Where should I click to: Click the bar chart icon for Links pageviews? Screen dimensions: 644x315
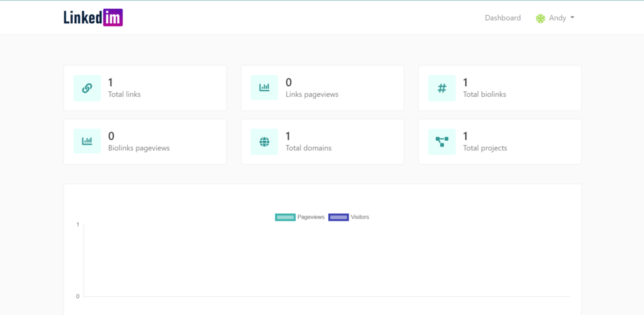(x=265, y=87)
